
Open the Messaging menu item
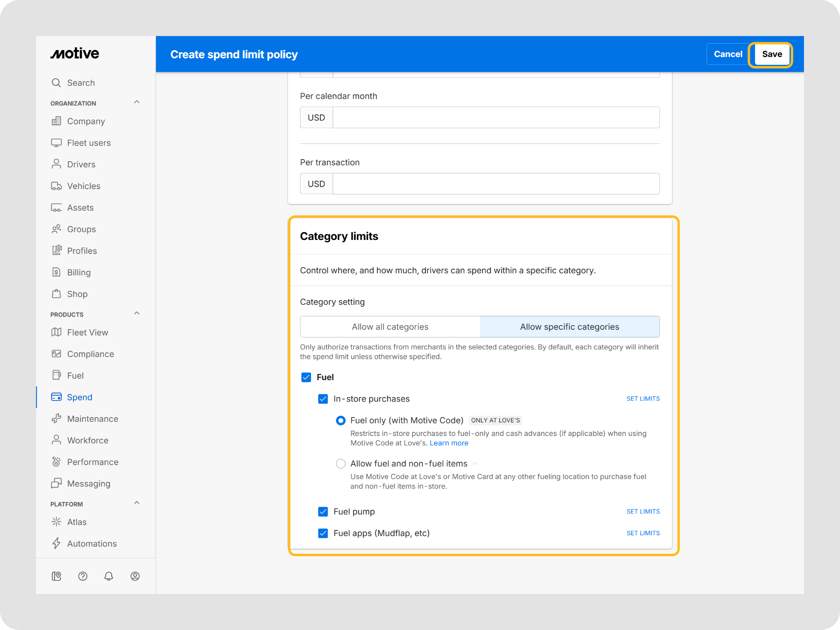tap(96, 484)
